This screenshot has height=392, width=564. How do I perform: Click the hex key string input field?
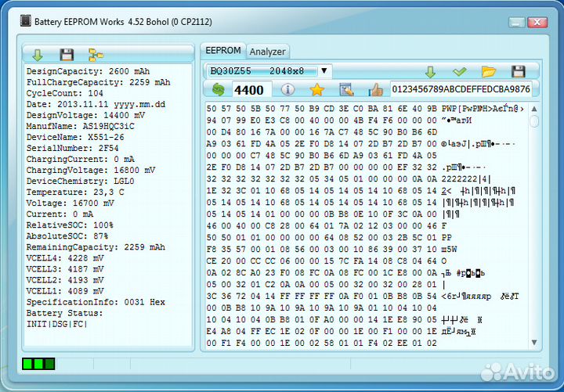click(460, 89)
